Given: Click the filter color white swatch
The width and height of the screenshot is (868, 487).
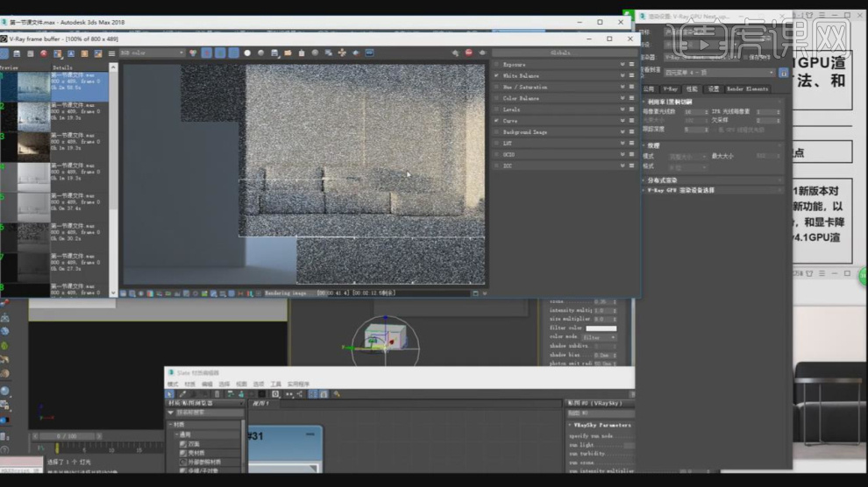Looking at the screenshot, I should click(601, 328).
